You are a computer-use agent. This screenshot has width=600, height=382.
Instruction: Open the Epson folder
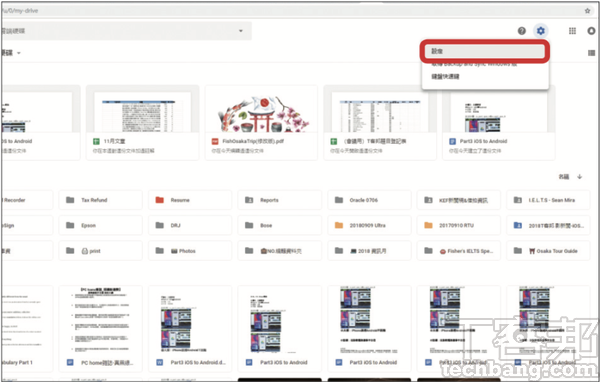[100, 225]
